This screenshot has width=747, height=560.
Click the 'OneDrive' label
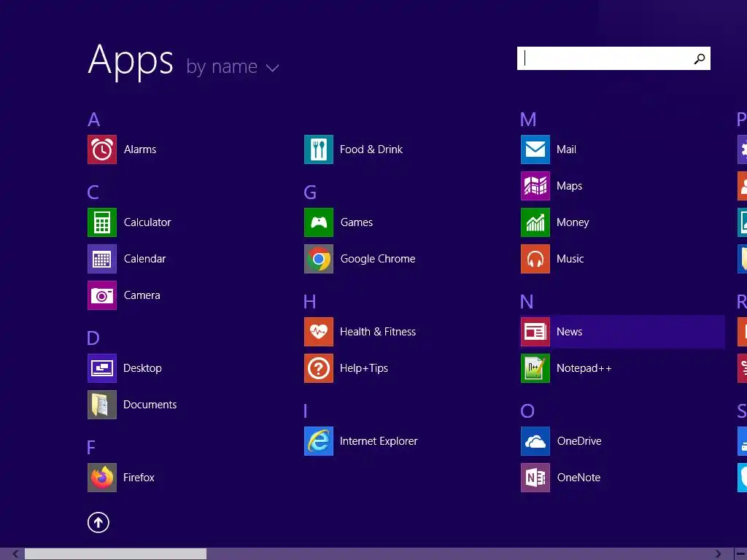pos(579,441)
